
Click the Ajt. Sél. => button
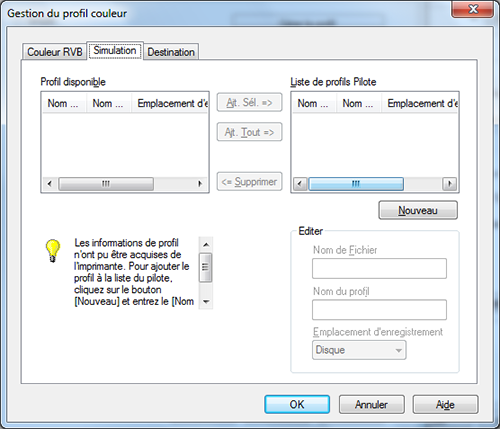pyautogui.click(x=249, y=102)
